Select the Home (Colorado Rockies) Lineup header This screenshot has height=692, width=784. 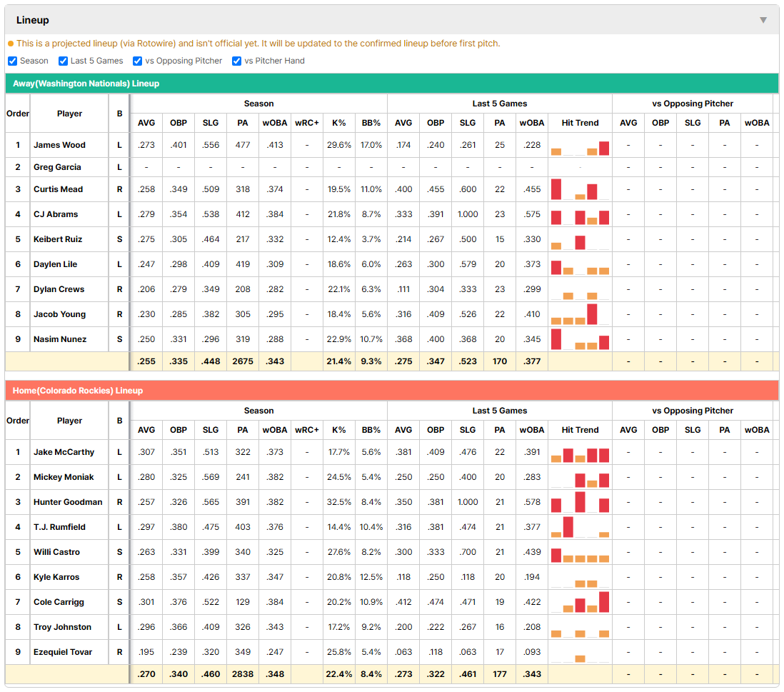click(392, 391)
